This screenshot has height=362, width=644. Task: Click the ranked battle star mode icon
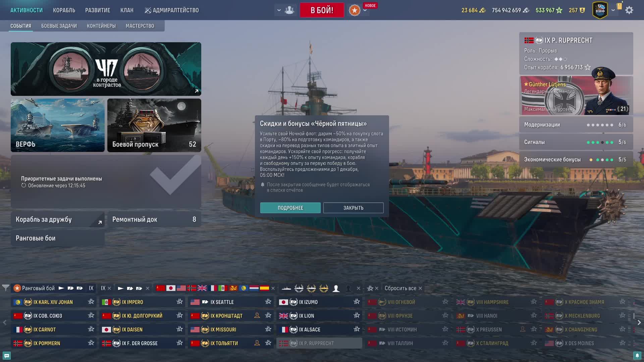pos(355,10)
